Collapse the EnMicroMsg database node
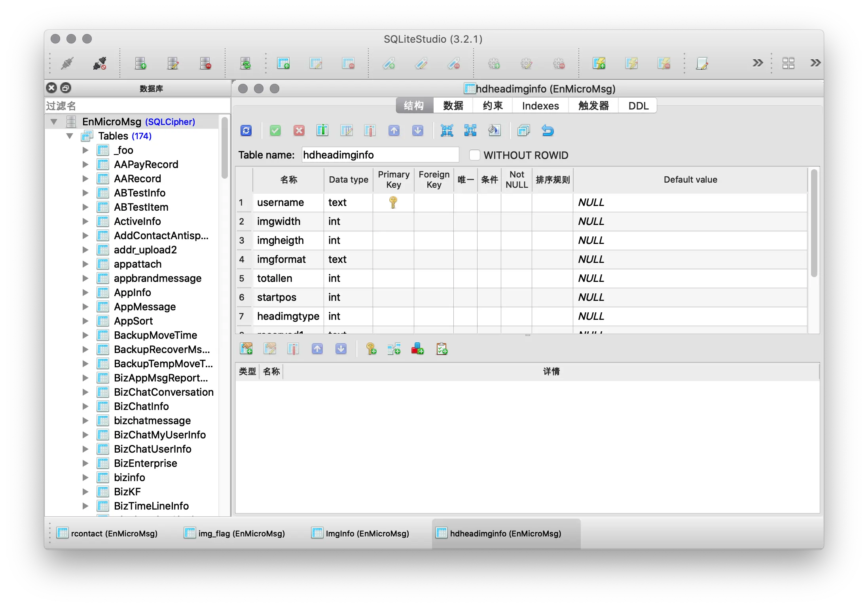868x608 pixels. coord(54,122)
